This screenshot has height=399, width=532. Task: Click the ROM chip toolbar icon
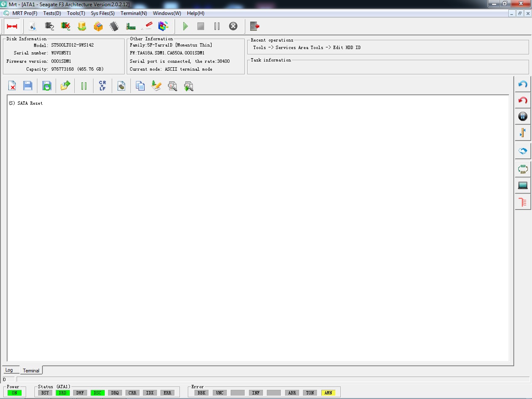click(114, 26)
